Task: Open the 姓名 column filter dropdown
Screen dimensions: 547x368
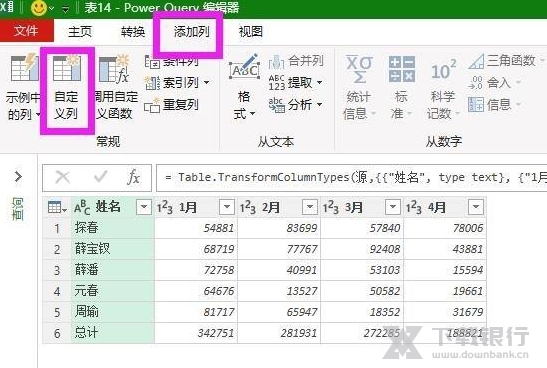Action: pos(144,207)
